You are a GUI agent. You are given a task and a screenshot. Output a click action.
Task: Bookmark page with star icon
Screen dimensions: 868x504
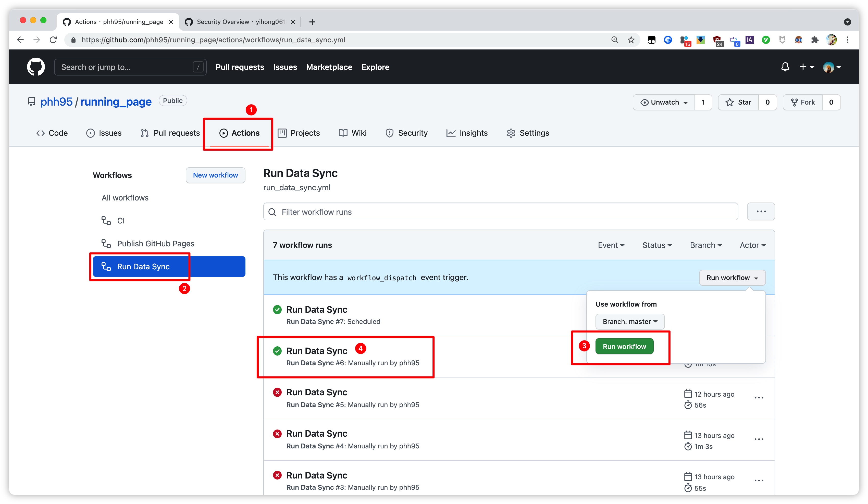point(631,40)
